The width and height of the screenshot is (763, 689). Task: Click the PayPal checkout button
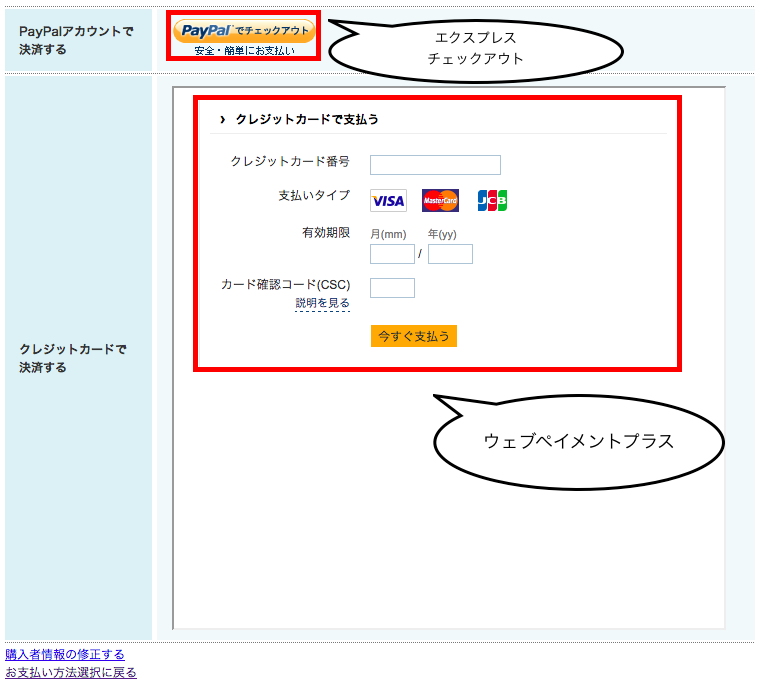point(244,31)
